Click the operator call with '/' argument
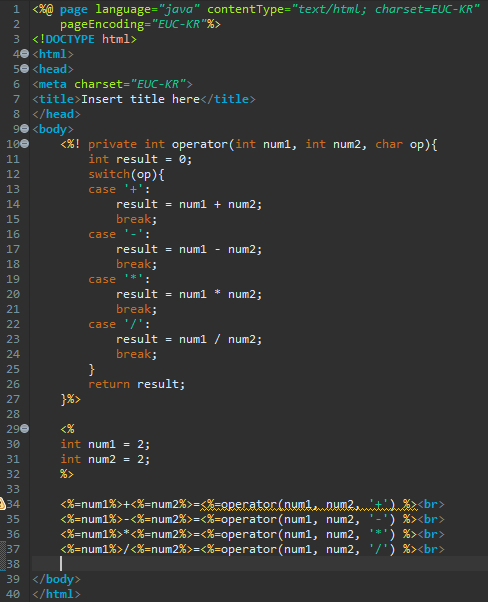The width and height of the screenshot is (488, 602). tap(308, 549)
